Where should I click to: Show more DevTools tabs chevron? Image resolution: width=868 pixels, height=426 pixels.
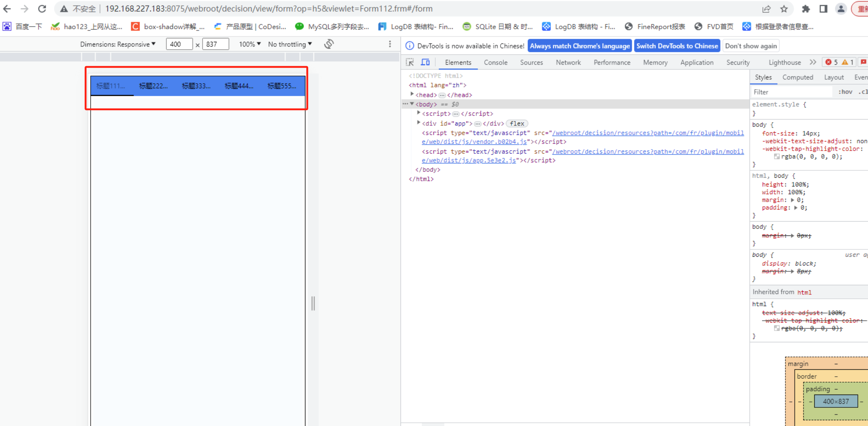click(813, 63)
